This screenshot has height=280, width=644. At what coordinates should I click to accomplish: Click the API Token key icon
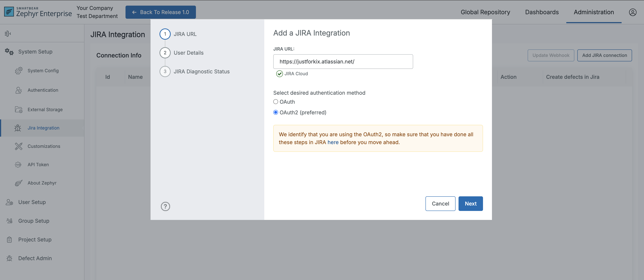point(18,165)
